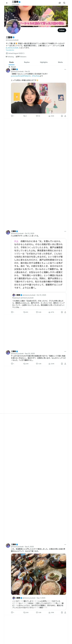The image size is (72, 644).
Task: Open the 2,717 Followers list
Action: click(x=21, y=57)
